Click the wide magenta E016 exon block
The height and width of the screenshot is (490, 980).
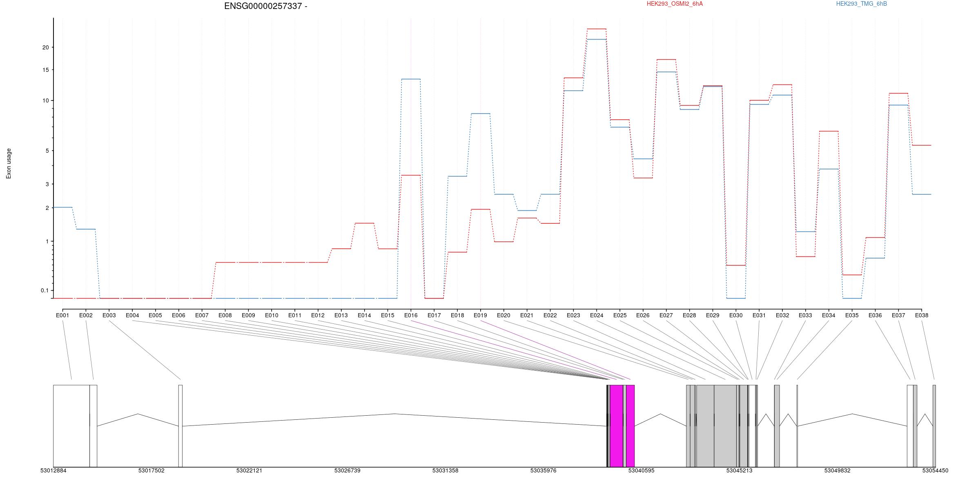coord(617,426)
